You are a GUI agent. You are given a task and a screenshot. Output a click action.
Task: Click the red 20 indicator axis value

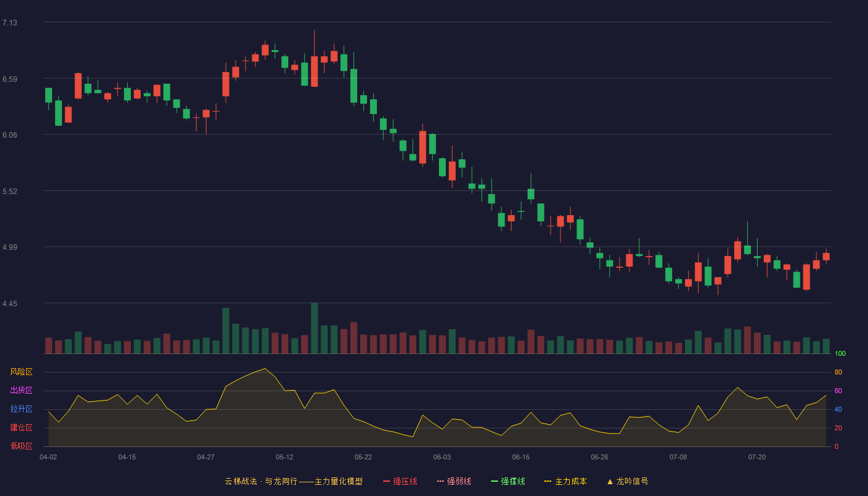point(838,428)
